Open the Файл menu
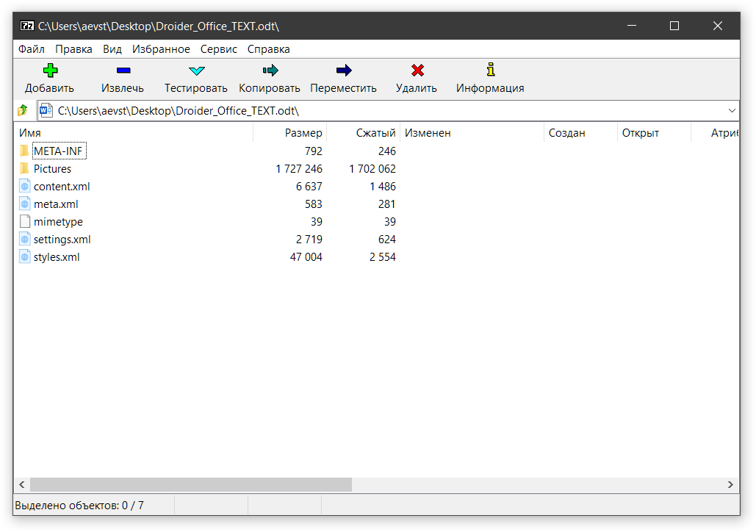The height and width of the screenshot is (532, 756). (x=32, y=49)
